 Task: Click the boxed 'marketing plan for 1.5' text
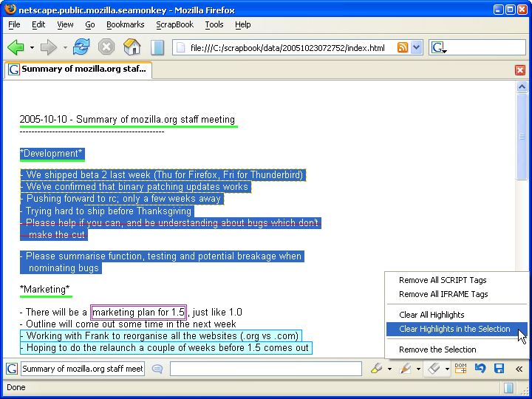pyautogui.click(x=138, y=312)
